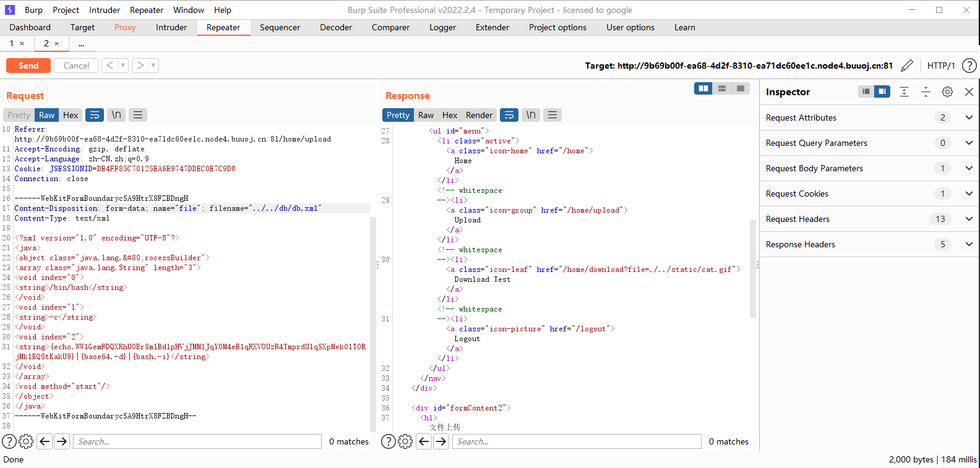Switch Request view to Raw
This screenshot has width=980, height=468.
pos(46,115)
